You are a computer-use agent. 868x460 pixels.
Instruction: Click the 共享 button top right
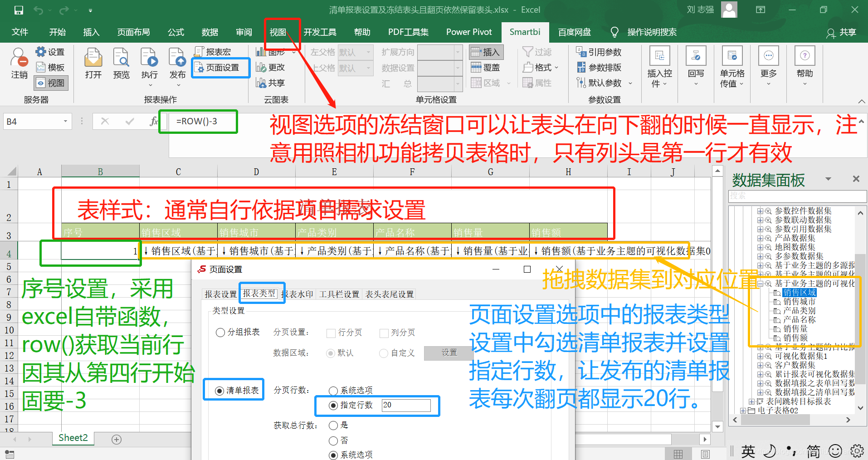pyautogui.click(x=841, y=32)
